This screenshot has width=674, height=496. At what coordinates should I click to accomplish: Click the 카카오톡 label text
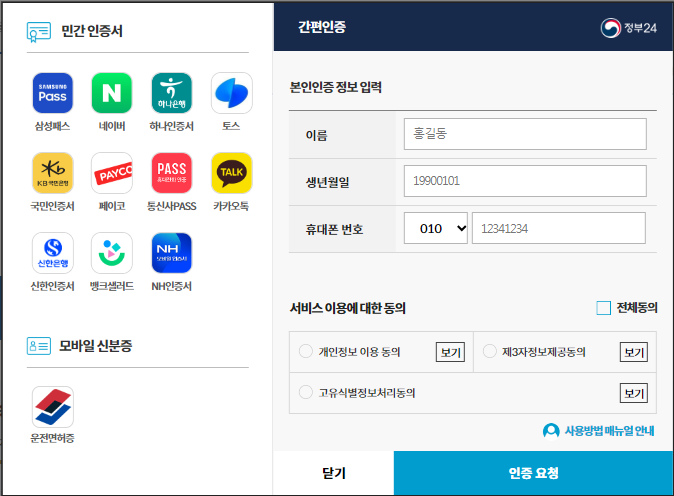point(231,206)
